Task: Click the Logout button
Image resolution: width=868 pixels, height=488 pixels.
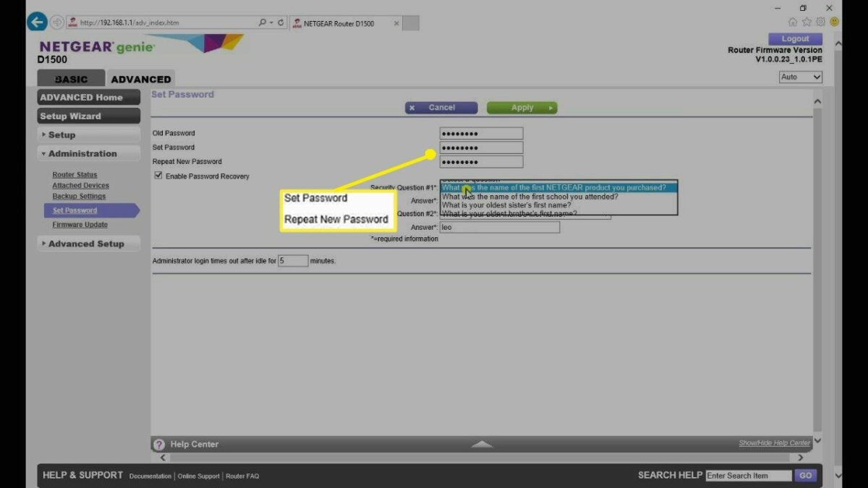Action: (x=795, y=39)
